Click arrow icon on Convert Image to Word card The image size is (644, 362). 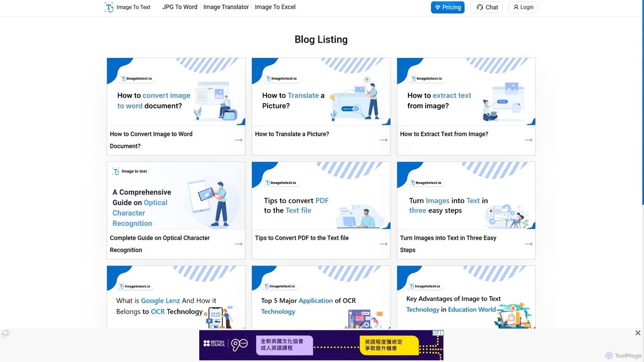pyautogui.click(x=238, y=140)
